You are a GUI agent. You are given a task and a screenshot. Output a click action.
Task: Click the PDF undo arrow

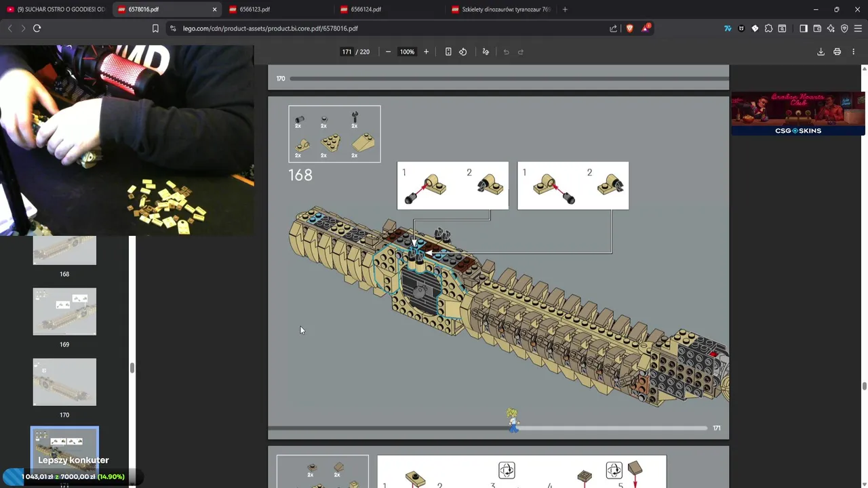pos(506,52)
